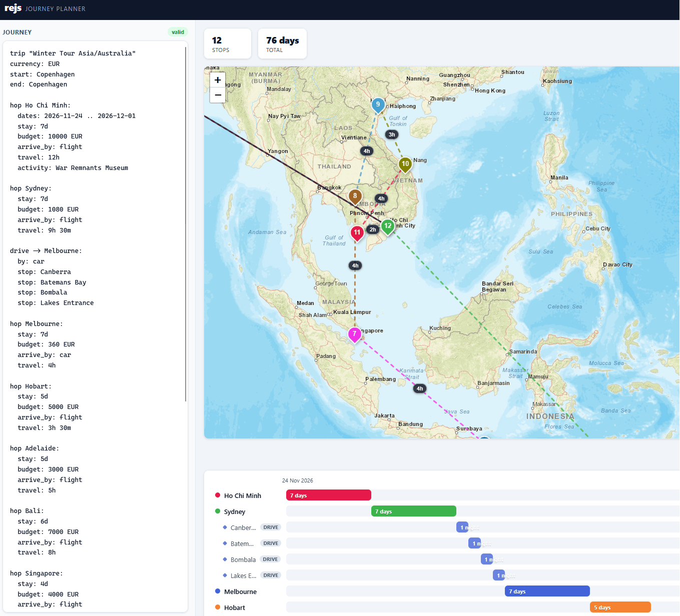
Task: Click the 76 days total card
Action: click(282, 44)
